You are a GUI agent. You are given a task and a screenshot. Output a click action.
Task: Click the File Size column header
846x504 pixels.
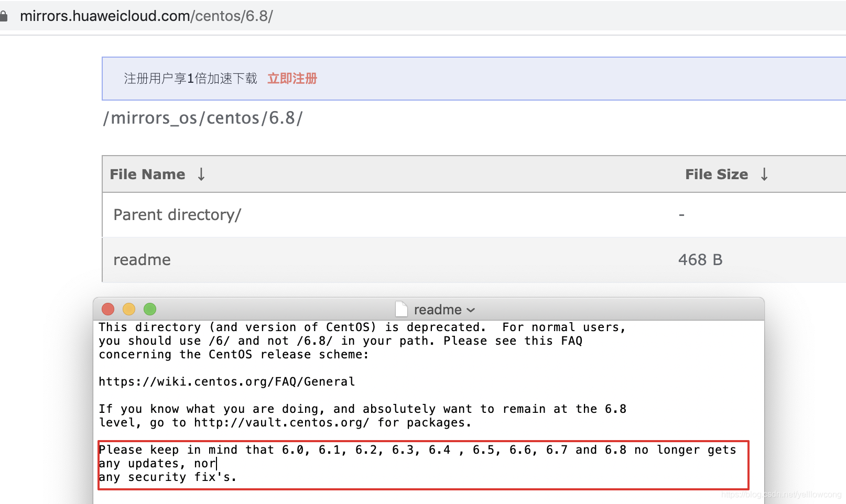click(717, 174)
